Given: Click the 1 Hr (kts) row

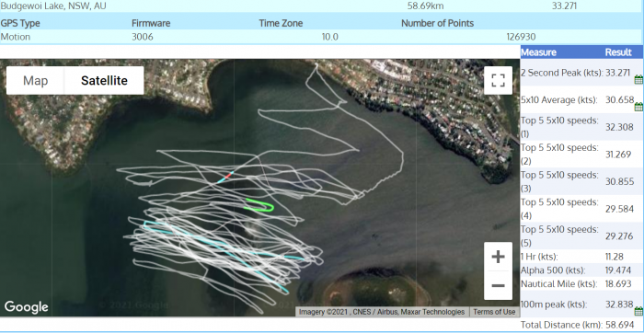Looking at the screenshot, I should tap(581, 257).
